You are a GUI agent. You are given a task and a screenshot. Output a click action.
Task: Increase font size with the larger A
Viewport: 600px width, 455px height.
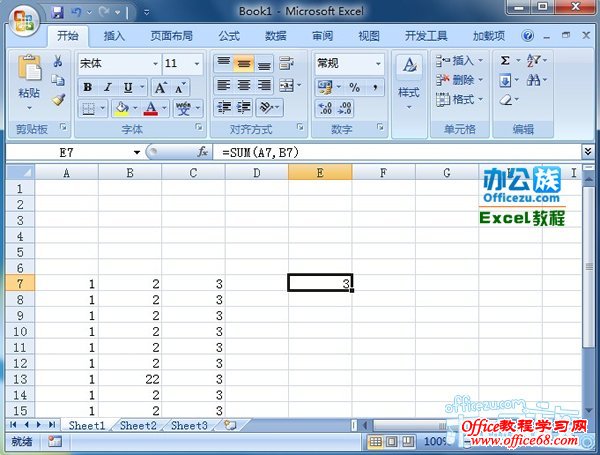click(160, 88)
